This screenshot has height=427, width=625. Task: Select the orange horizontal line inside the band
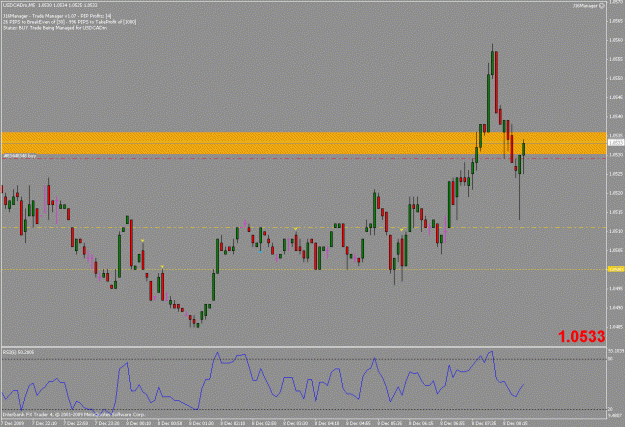coord(303,143)
